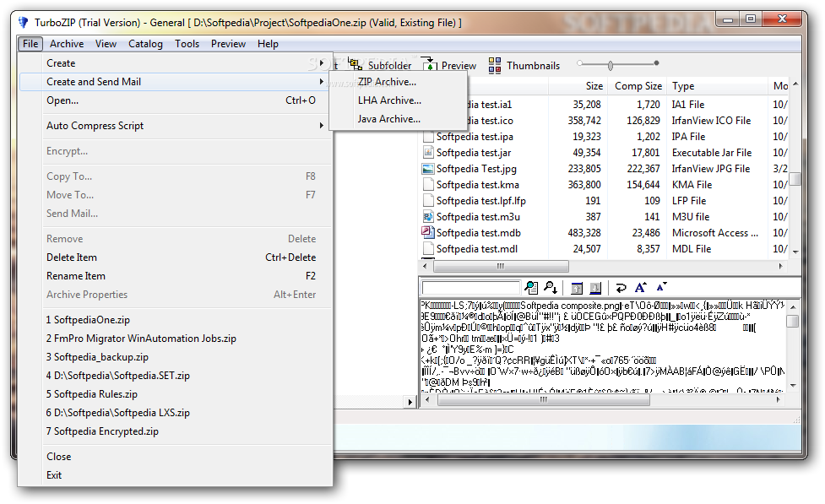Viewport: 825px width, 504px height.
Task: Select the Softpedia test.ipa file name
Action: click(475, 137)
